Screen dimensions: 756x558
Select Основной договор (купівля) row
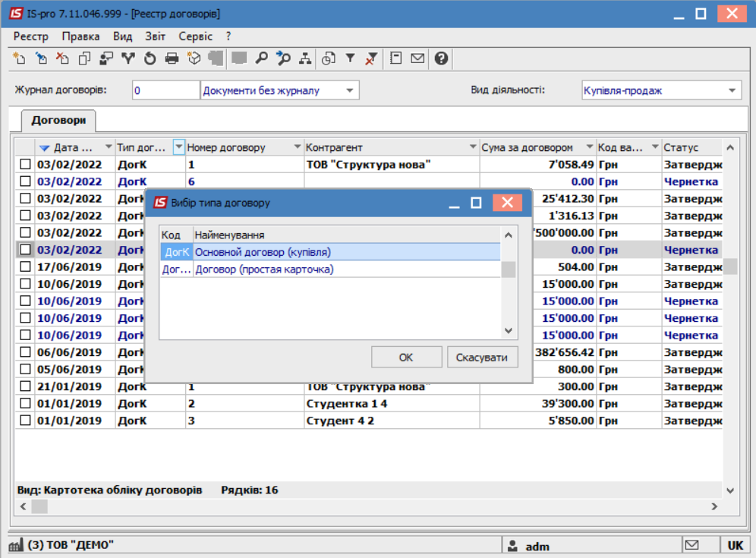330,252
